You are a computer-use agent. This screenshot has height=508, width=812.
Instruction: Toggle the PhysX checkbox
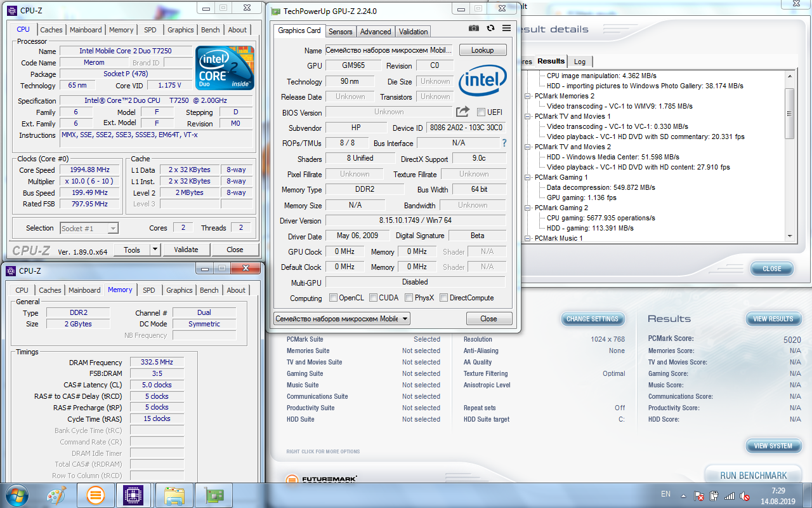(x=409, y=298)
